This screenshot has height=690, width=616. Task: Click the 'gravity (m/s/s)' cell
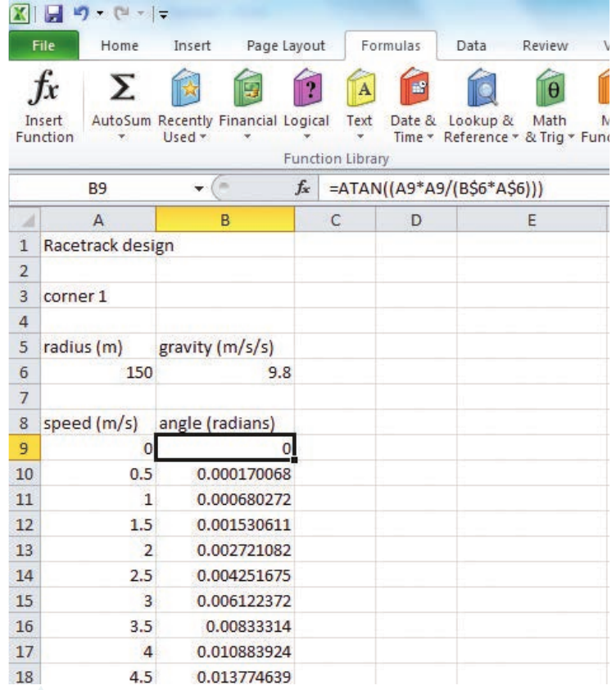click(x=224, y=347)
